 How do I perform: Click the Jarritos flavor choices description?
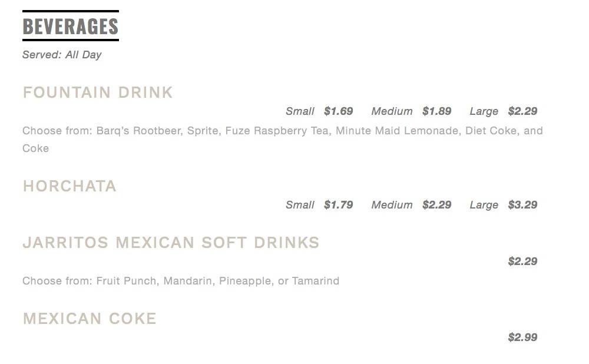tap(181, 281)
